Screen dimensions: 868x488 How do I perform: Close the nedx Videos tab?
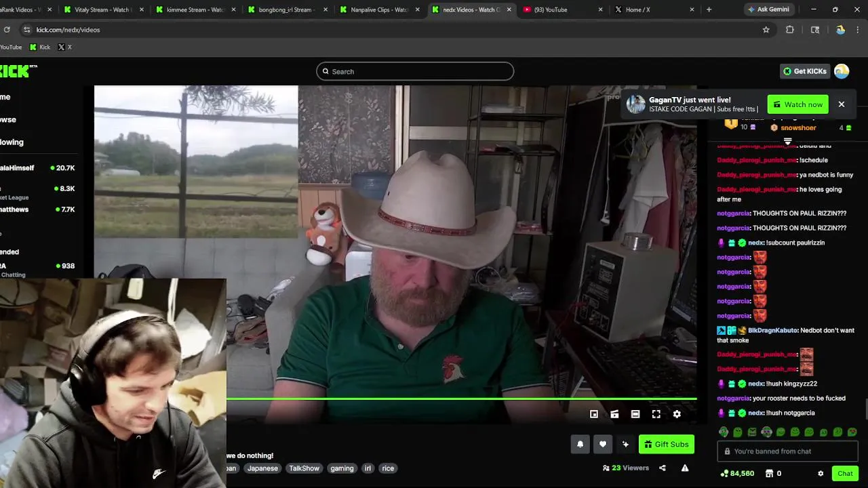(509, 9)
